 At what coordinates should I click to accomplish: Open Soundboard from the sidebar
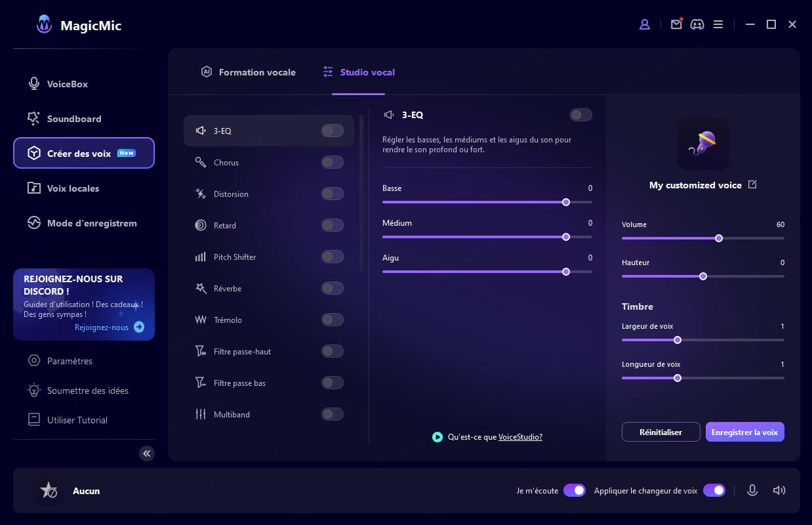coord(73,119)
